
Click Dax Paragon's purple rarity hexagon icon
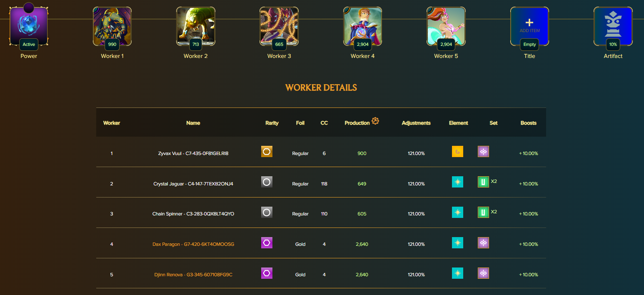267,242
